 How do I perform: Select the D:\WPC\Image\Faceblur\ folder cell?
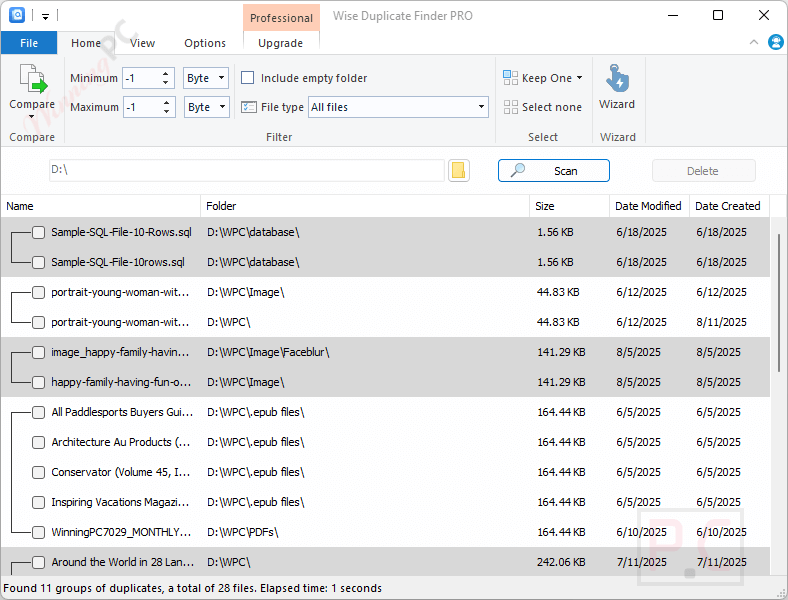[x=268, y=352]
